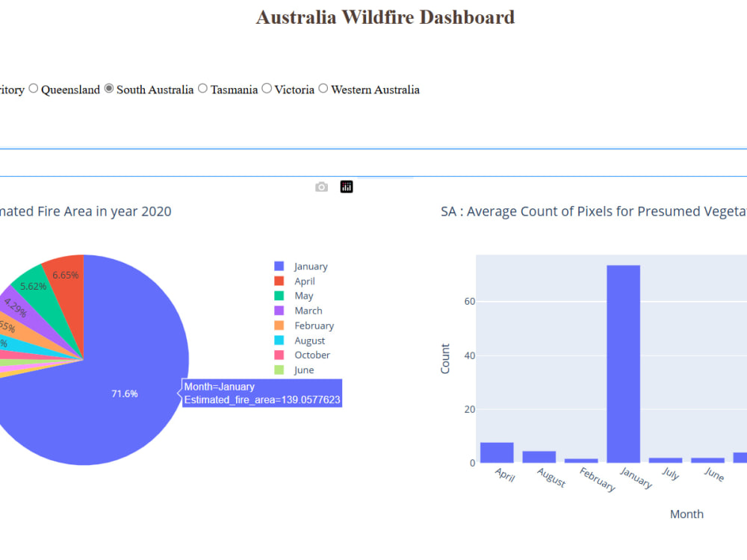Choose the Tasmania radio option

click(202, 89)
